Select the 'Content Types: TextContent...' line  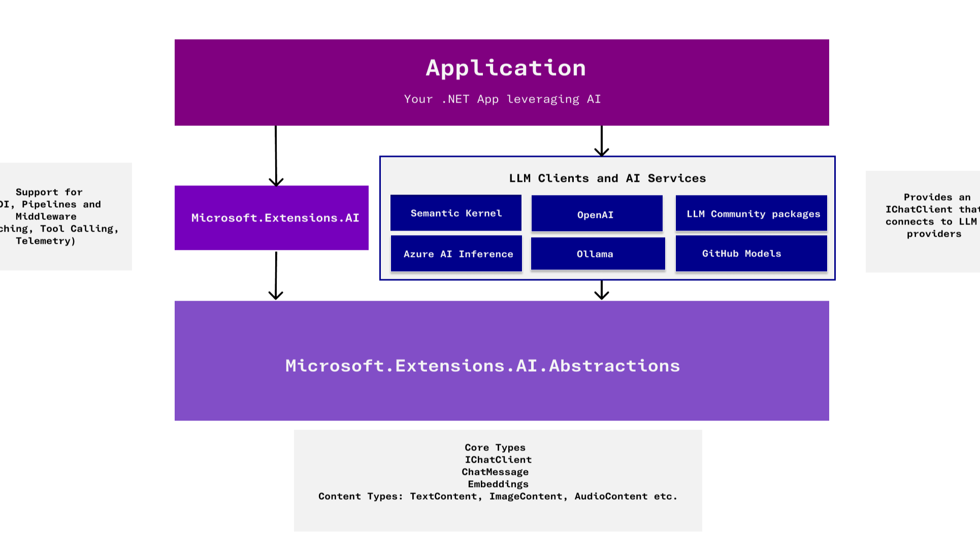coord(498,496)
